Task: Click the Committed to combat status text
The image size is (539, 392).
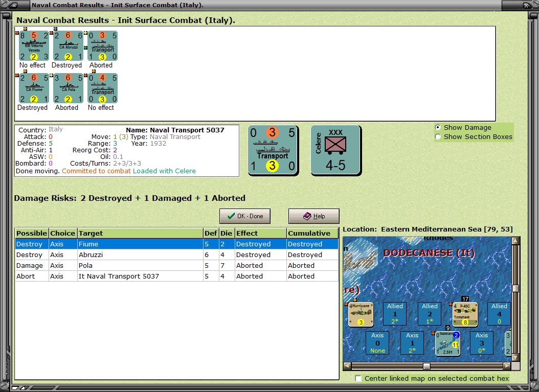Action: coord(96,171)
